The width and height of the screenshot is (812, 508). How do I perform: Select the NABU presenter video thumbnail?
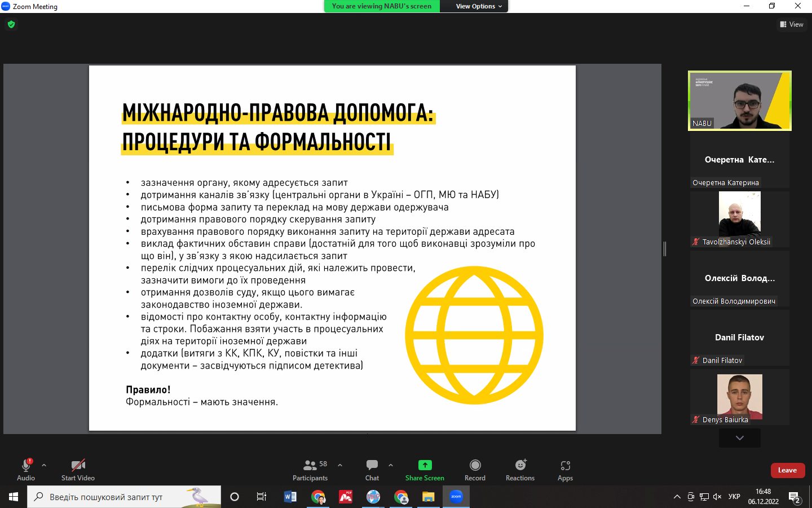(739, 100)
